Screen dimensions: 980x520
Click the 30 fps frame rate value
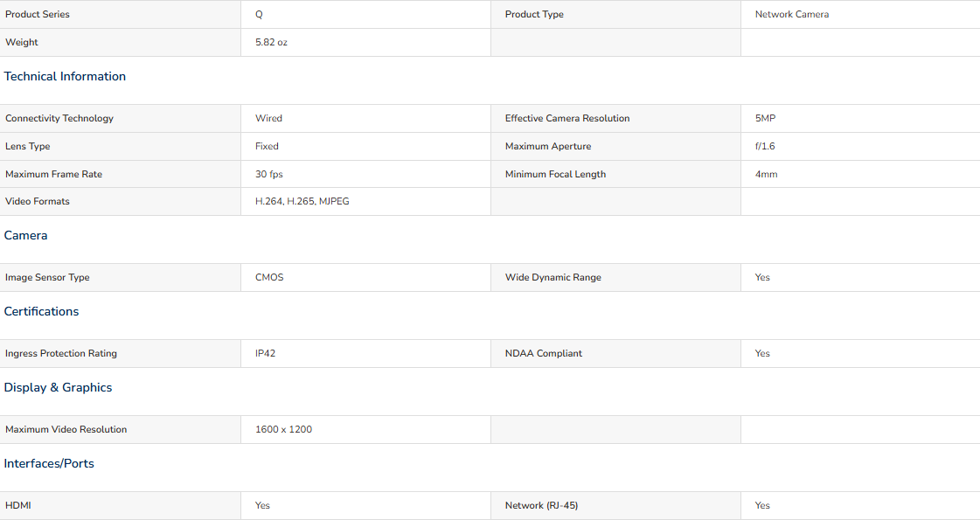pos(268,175)
